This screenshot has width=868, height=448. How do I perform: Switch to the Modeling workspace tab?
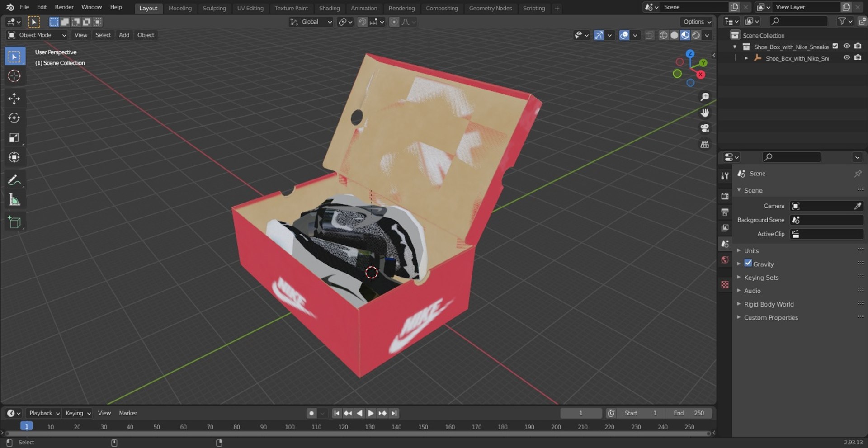[180, 8]
